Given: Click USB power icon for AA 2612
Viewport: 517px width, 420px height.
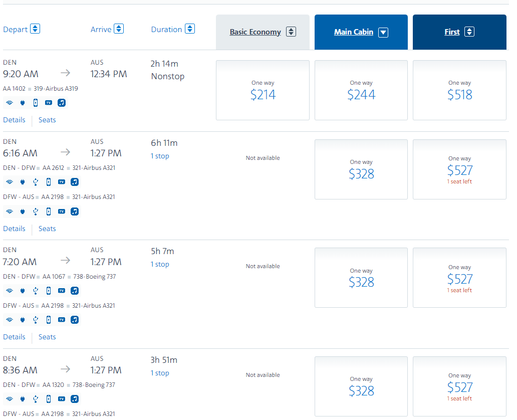Looking at the screenshot, I should (36, 182).
